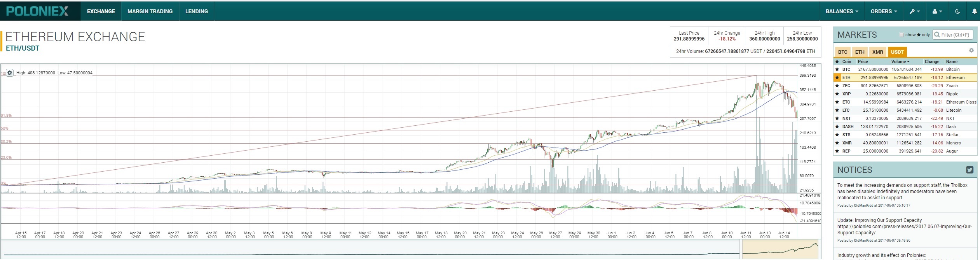
Task: Toggle the star for the ETH row
Action: (x=837, y=77)
